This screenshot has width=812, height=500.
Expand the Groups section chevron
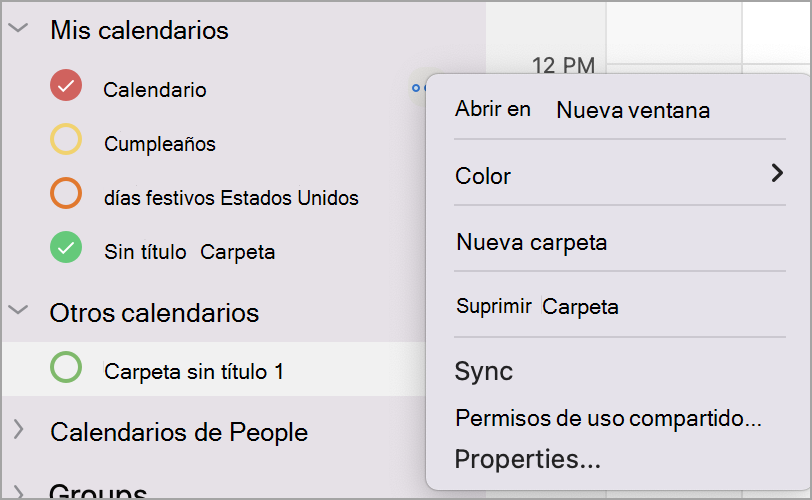tap(19, 491)
